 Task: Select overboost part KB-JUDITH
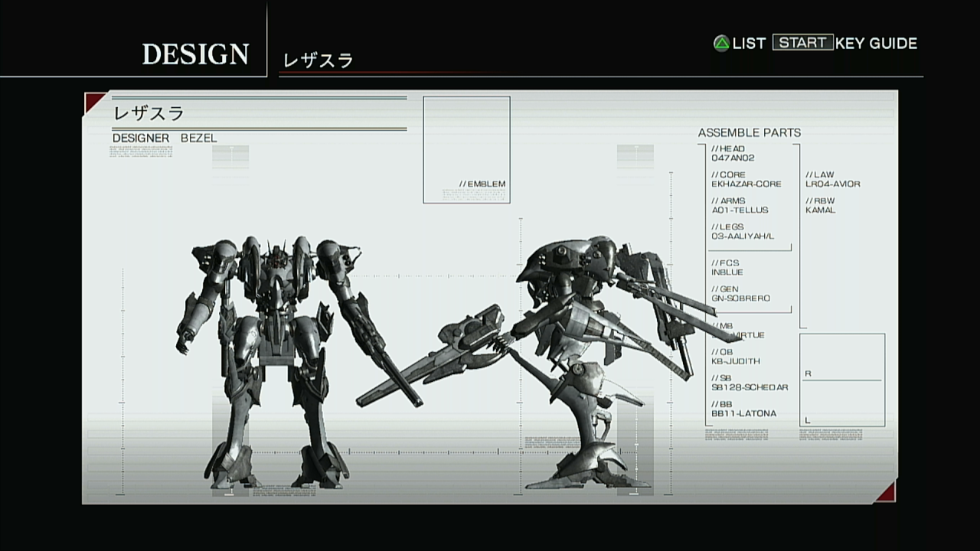[736, 361]
